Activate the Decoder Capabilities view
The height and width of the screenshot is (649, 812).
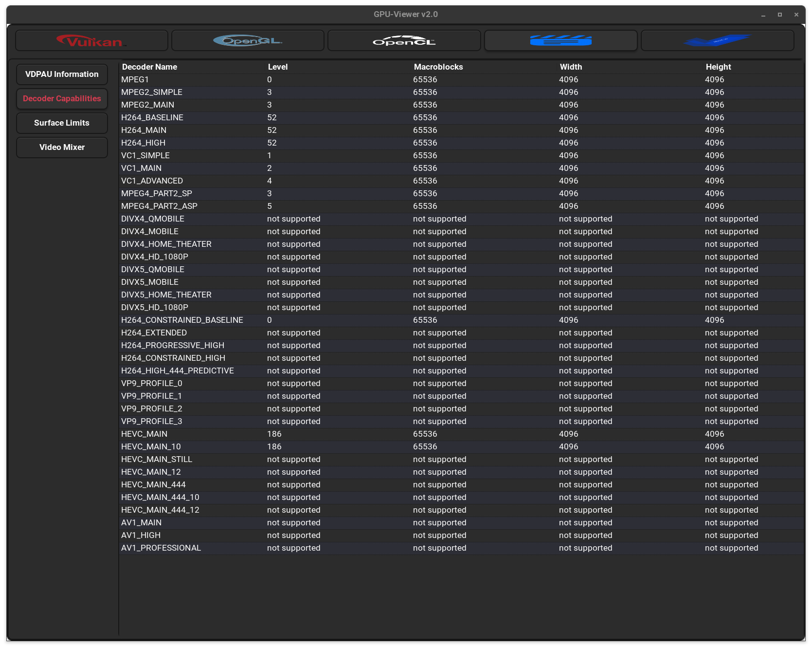click(62, 98)
